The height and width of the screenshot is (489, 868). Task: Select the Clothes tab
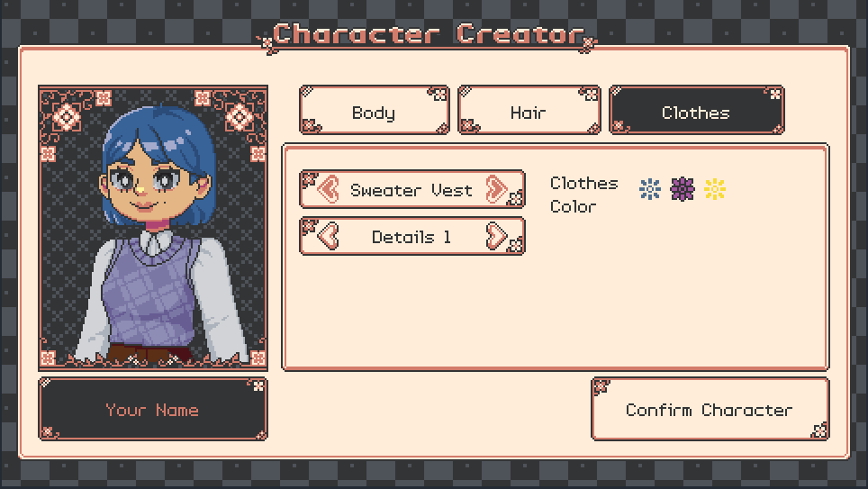696,110
